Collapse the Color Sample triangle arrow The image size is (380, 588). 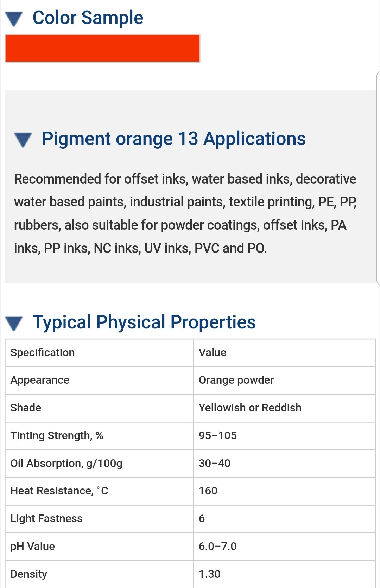pos(14,19)
